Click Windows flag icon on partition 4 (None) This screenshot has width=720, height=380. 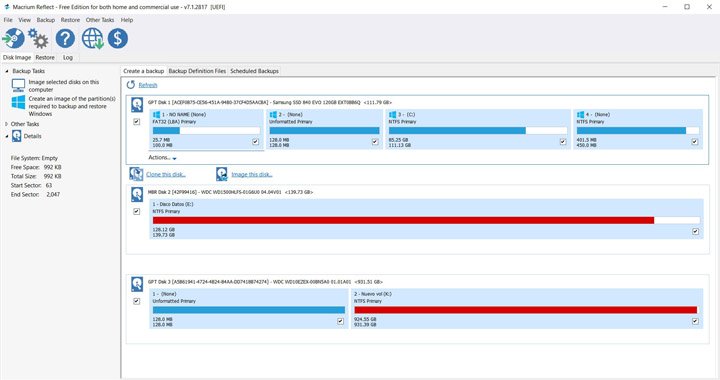pyautogui.click(x=580, y=114)
